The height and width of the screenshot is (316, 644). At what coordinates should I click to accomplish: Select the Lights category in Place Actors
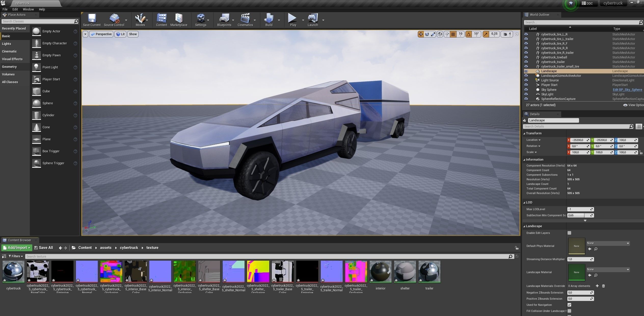coord(15,44)
